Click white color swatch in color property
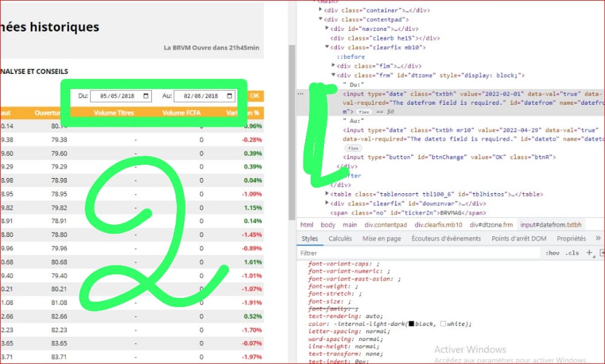 click(x=443, y=324)
